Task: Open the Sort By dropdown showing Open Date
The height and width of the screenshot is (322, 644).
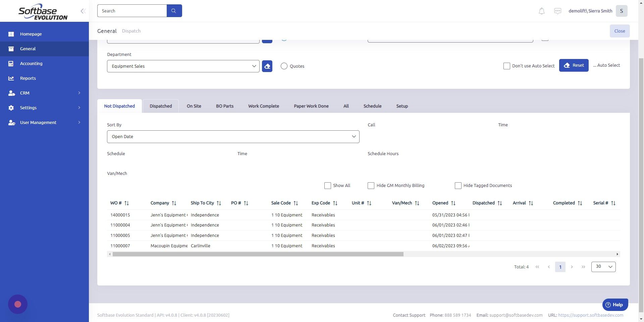Action: point(233,136)
